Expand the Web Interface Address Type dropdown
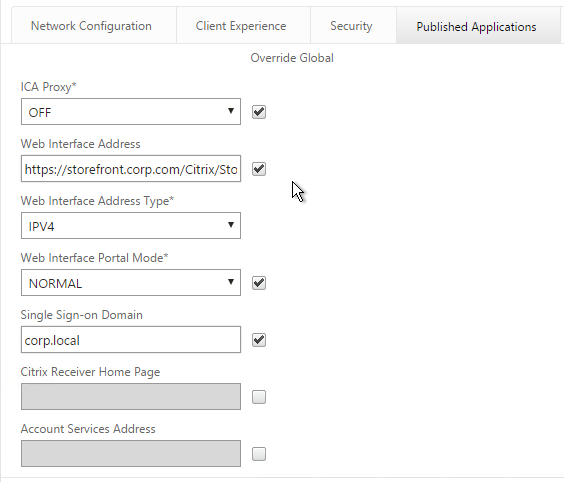 pyautogui.click(x=131, y=226)
